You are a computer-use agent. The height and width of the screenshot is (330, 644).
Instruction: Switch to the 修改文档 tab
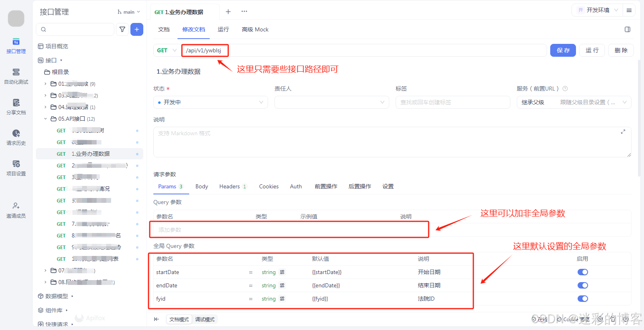click(194, 29)
